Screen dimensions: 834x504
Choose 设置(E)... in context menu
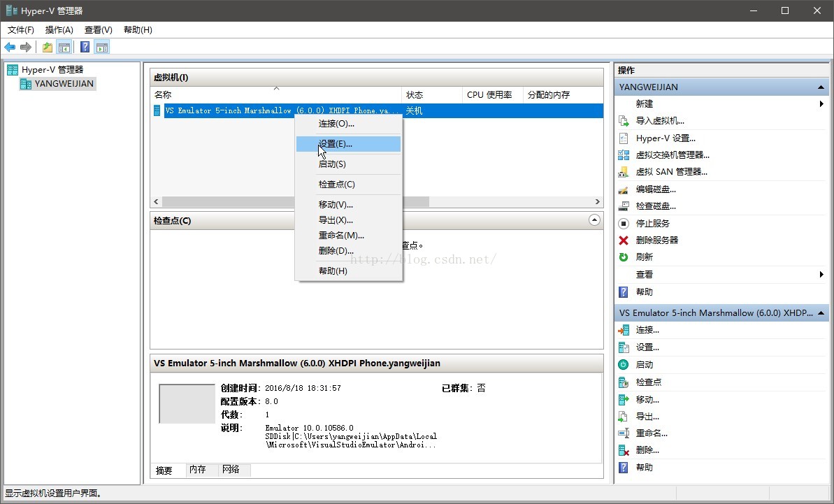pos(348,144)
